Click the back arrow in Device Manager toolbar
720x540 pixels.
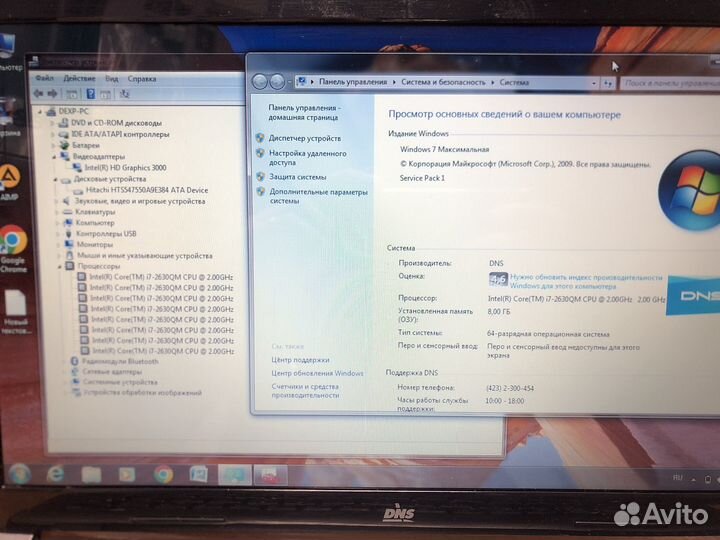(39, 94)
